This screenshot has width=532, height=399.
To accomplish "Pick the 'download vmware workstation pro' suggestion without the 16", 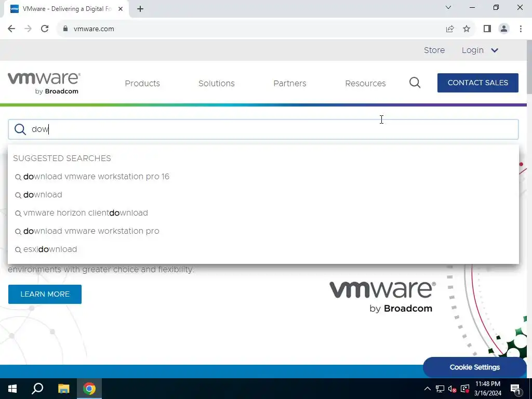I will 91,231.
